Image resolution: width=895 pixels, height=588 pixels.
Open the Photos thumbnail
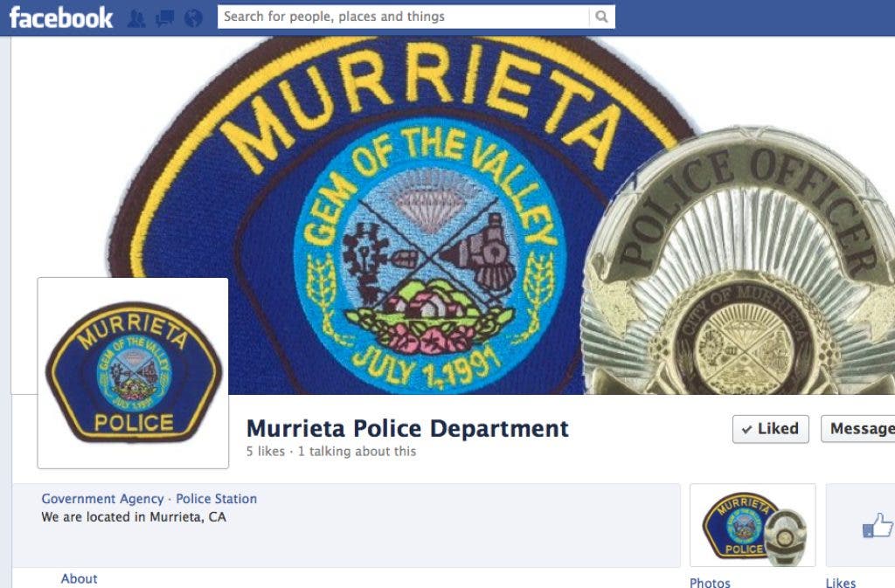click(x=753, y=525)
